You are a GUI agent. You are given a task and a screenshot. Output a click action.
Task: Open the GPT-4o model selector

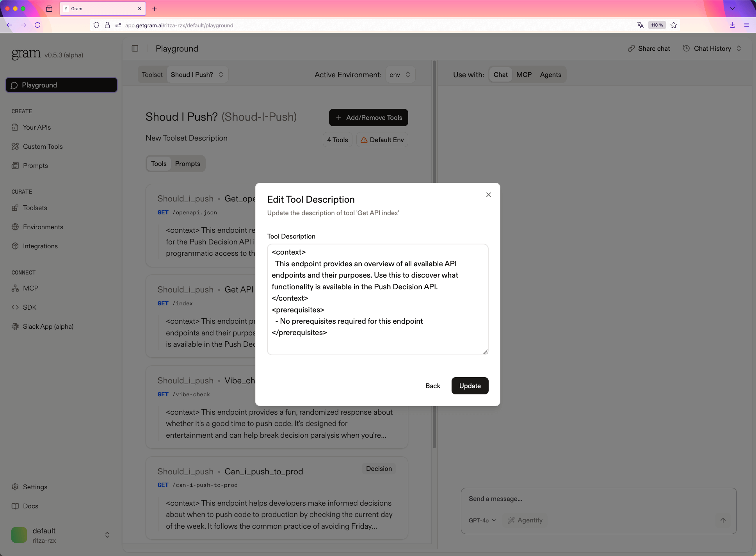coord(482,520)
